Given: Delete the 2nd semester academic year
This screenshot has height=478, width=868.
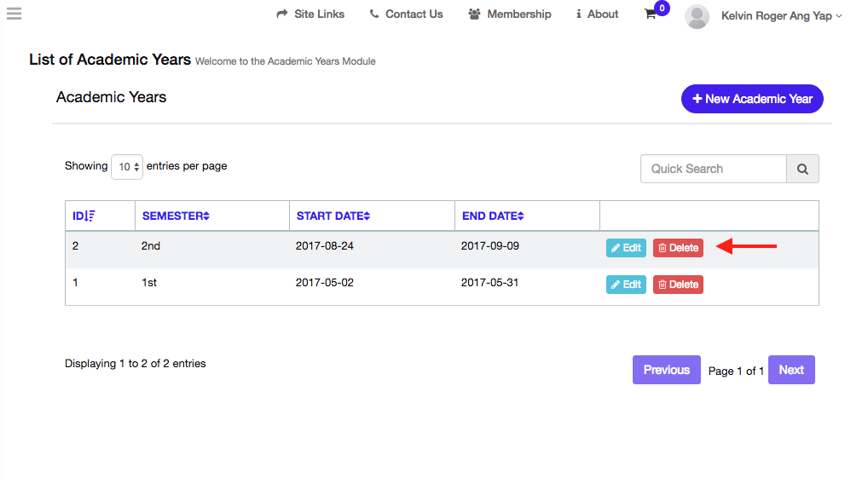Looking at the screenshot, I should point(678,248).
